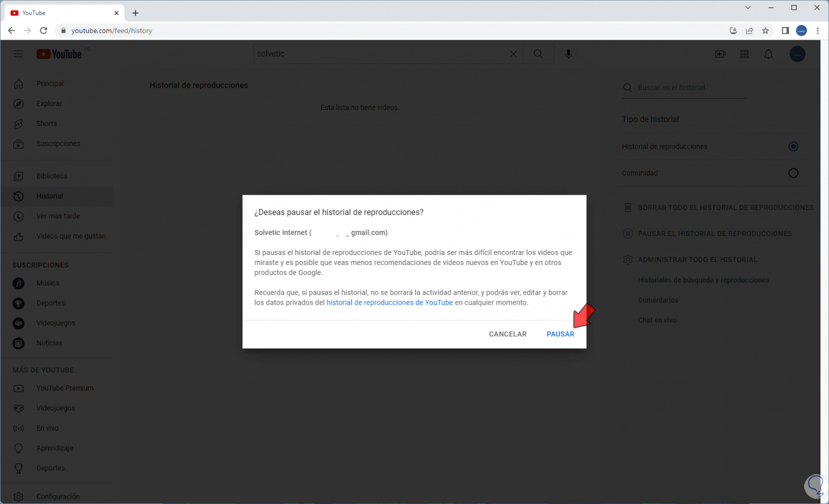Screen dimensions: 829x504
Task: Open the tab search chevron
Action: click(748, 8)
